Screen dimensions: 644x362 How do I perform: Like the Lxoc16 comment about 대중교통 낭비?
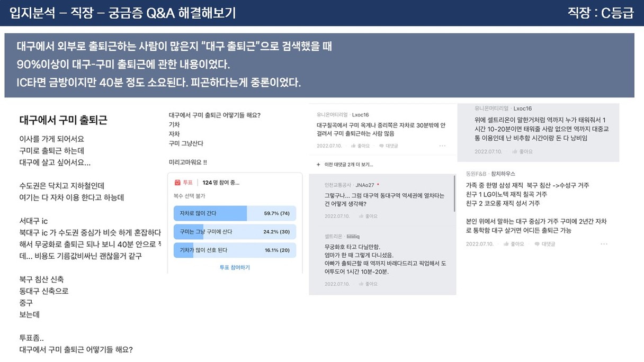point(522,151)
